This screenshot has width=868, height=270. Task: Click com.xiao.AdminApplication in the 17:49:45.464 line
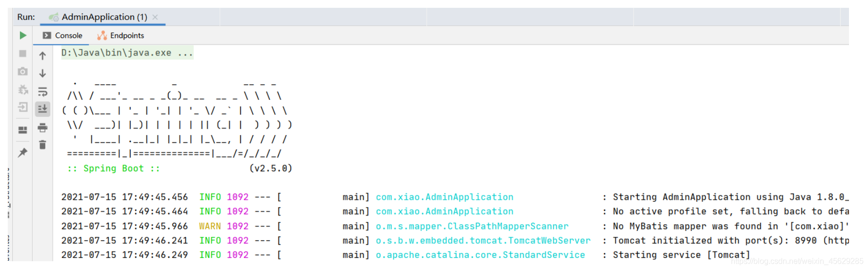(444, 211)
